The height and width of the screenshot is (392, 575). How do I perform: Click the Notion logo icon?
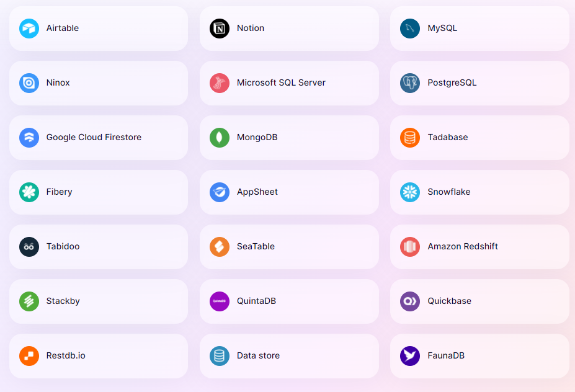tap(220, 29)
